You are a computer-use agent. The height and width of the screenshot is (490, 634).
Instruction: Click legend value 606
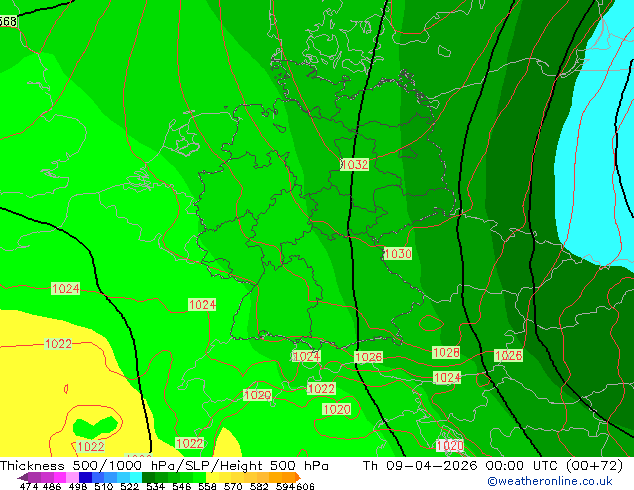[x=304, y=486]
